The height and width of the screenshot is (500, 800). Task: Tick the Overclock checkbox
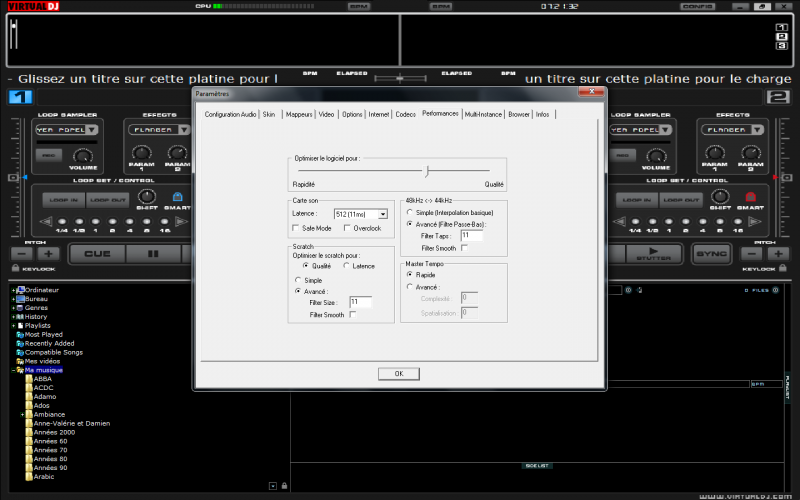(347, 228)
